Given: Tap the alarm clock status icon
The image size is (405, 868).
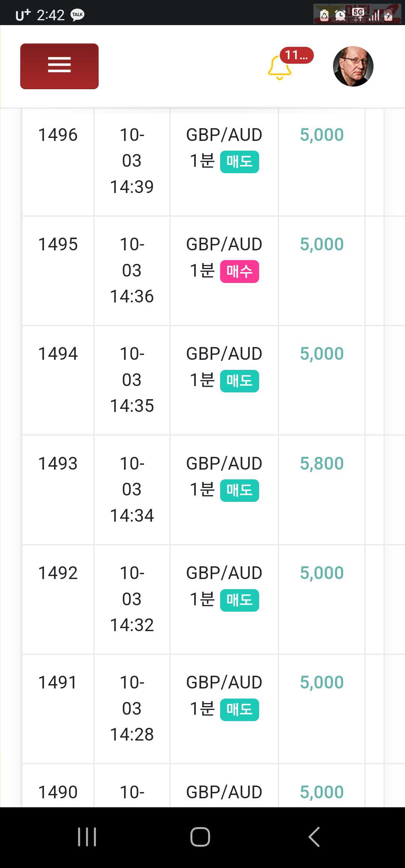Looking at the screenshot, I should click(x=340, y=15).
